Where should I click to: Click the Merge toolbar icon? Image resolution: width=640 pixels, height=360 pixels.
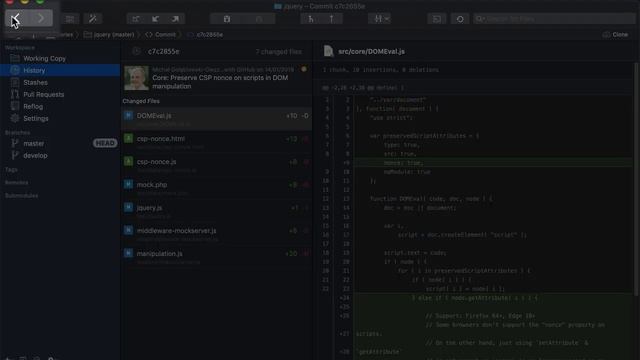click(x=311, y=19)
